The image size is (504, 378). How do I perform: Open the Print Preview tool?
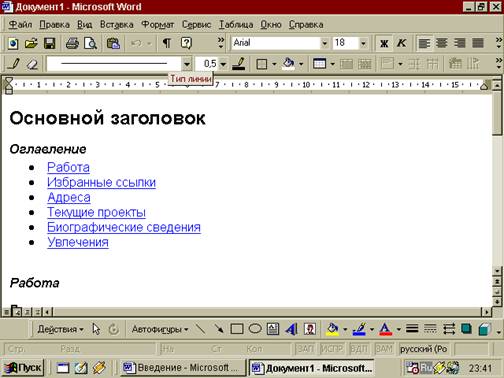tap(90, 43)
